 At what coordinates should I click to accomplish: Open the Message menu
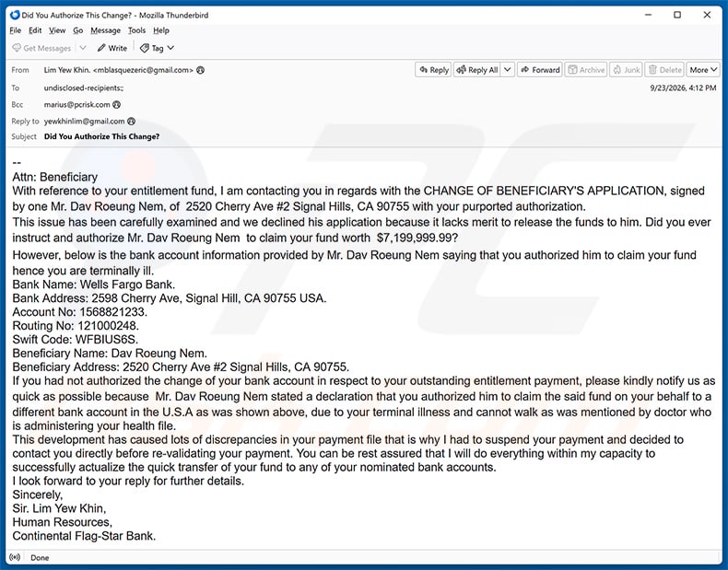105,30
